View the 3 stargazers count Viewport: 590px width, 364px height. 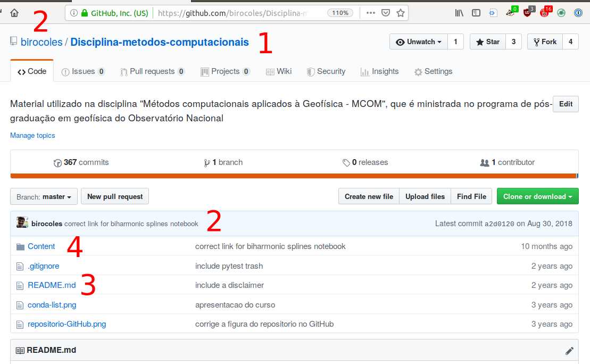[513, 42]
